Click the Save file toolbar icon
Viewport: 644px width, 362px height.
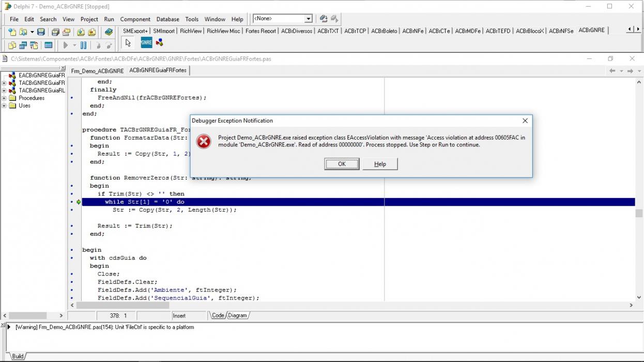[x=41, y=32]
